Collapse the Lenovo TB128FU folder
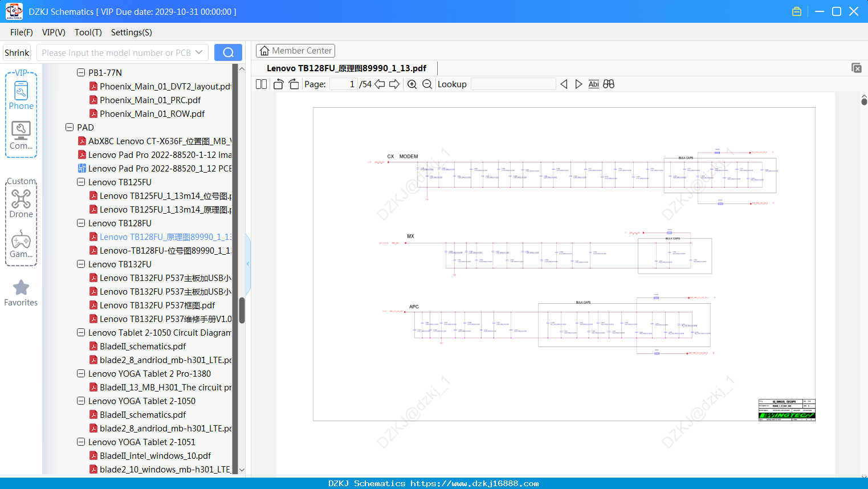 pos(81,223)
